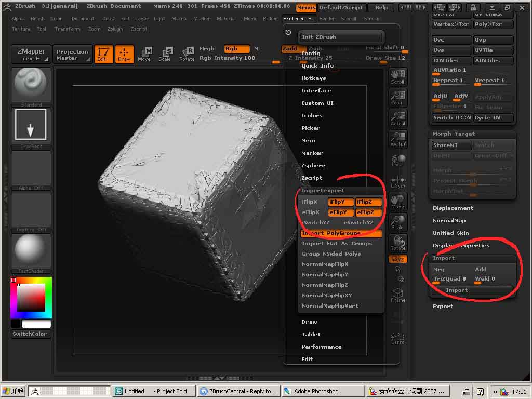Viewport: 532px width, 399px height.
Task: Open the Projection Master button
Action: point(72,54)
